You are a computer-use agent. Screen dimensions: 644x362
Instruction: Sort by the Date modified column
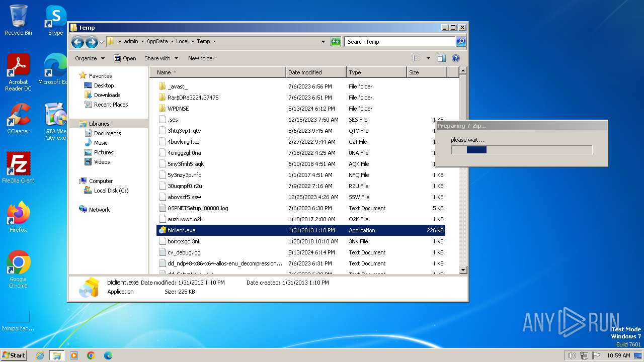point(316,72)
